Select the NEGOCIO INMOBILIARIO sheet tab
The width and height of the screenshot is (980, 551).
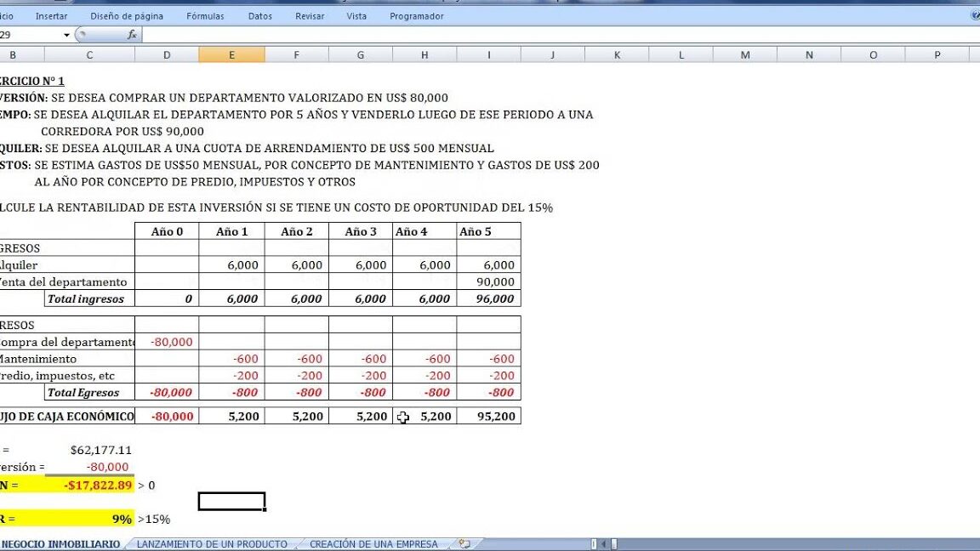pyautogui.click(x=60, y=544)
